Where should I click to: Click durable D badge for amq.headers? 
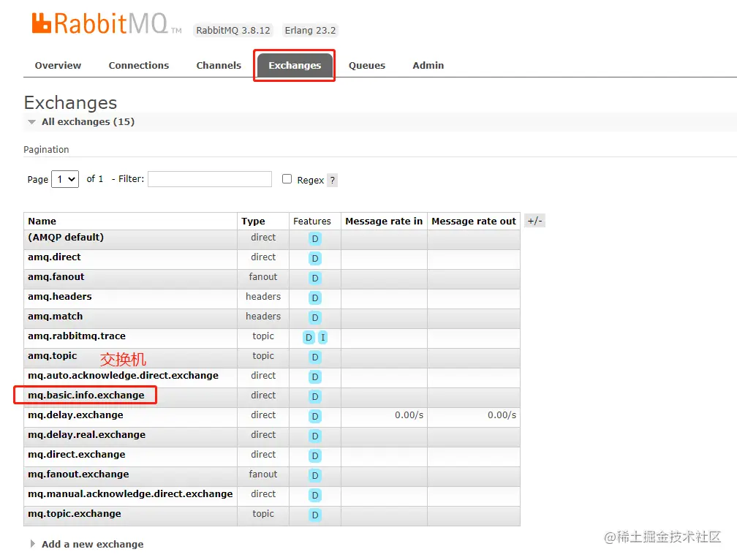coord(315,298)
